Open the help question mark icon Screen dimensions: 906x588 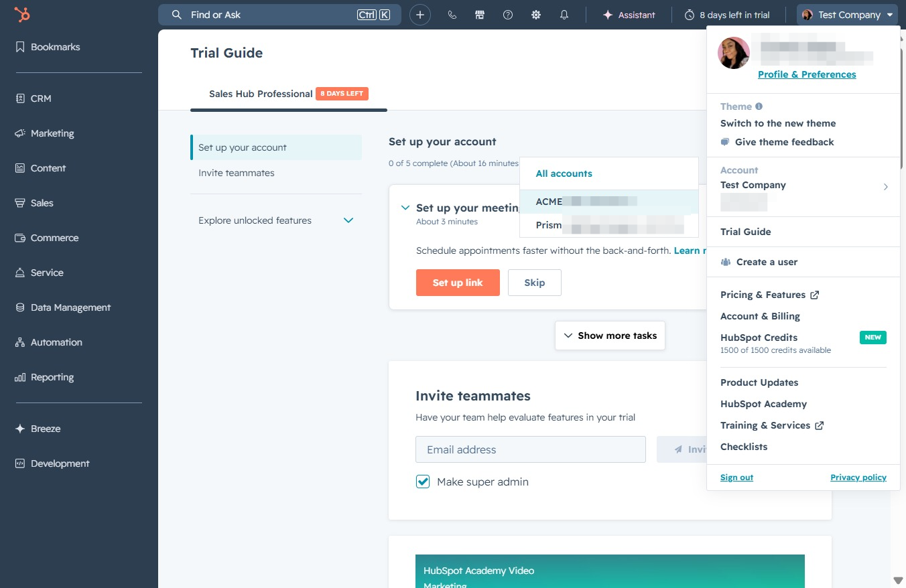click(508, 15)
